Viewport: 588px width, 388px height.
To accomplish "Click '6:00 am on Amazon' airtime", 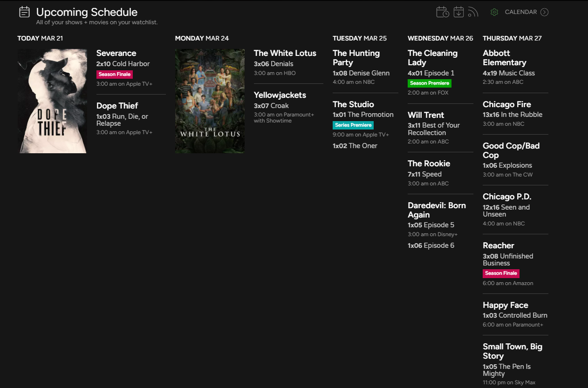I will coord(508,283).
